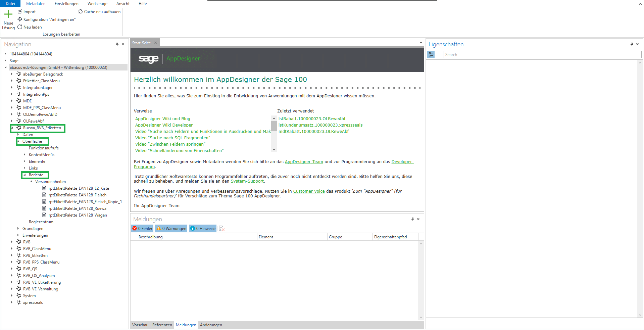Open the Werkzeuge ribbon tab
Viewport: 644px width, 330px height.
tap(97, 4)
